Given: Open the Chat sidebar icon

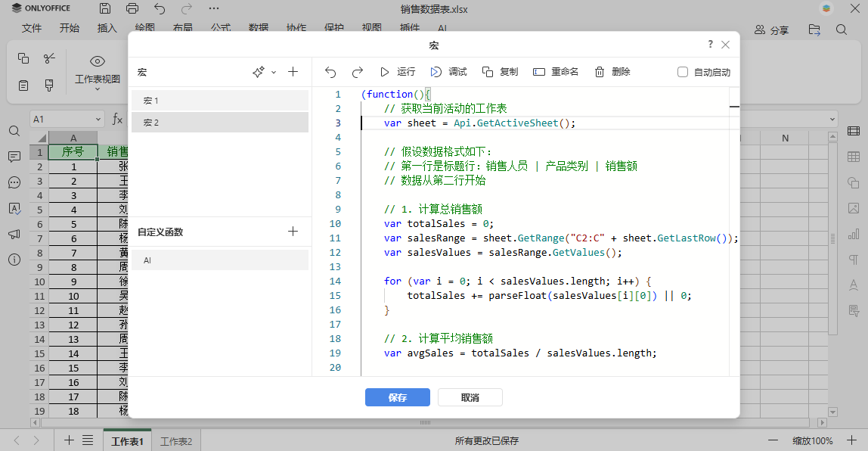Looking at the screenshot, I should pyautogui.click(x=14, y=183).
